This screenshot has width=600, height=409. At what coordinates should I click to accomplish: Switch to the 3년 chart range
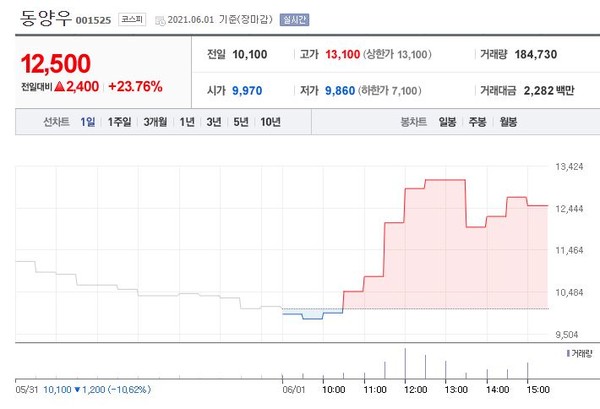click(x=214, y=122)
